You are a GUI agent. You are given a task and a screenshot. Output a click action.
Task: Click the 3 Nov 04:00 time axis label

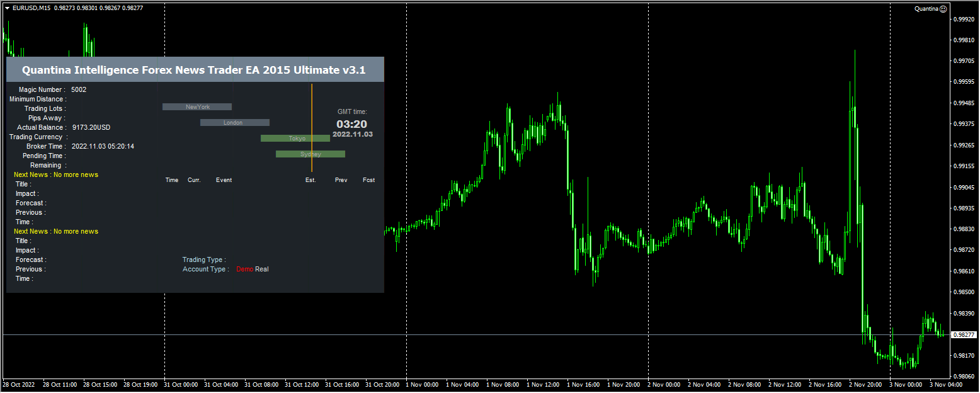(x=947, y=384)
